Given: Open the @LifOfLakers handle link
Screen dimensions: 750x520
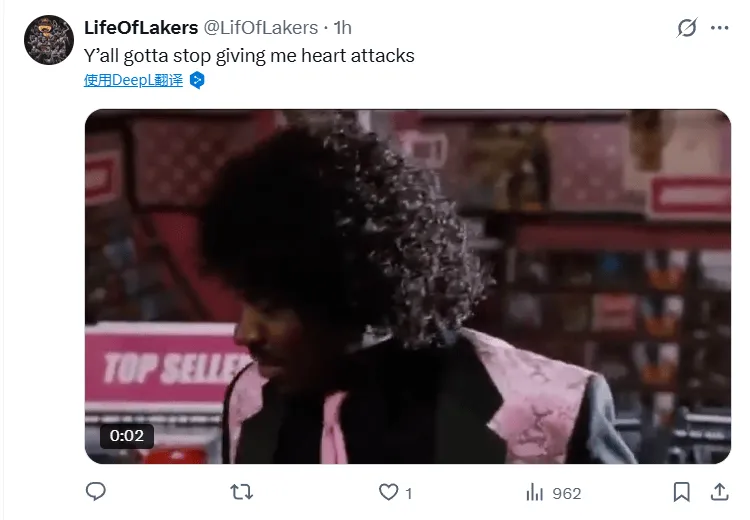Looking at the screenshot, I should pos(261,28).
